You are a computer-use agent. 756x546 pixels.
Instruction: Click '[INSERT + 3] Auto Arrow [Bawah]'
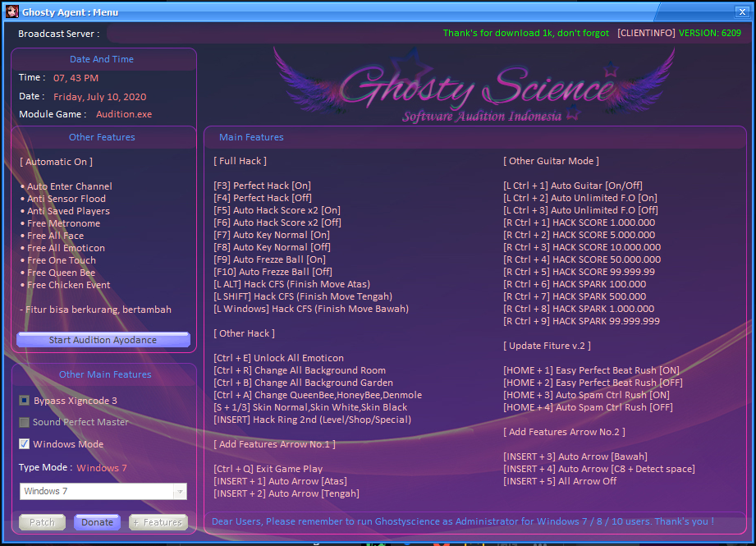[575, 457]
